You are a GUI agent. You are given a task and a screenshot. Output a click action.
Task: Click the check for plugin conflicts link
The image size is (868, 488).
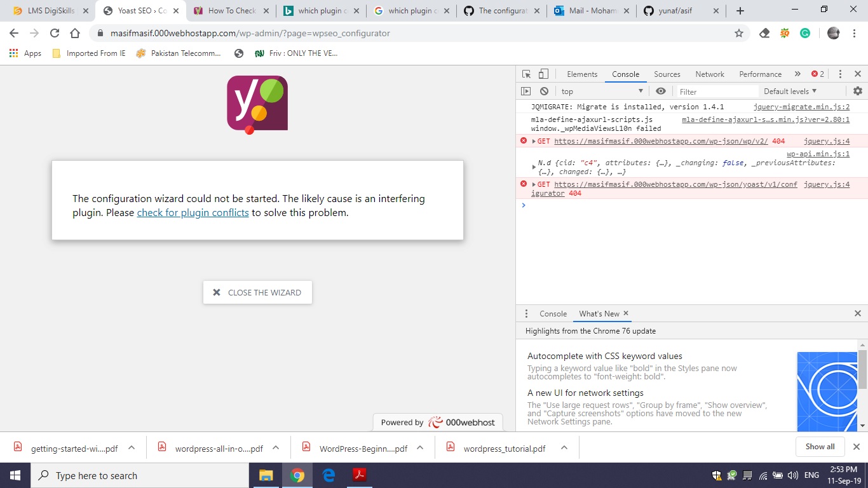click(193, 213)
